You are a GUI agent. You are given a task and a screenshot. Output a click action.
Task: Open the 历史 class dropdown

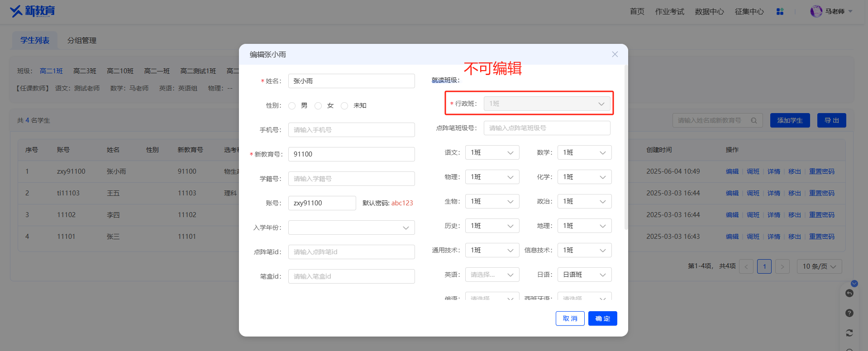[492, 226]
